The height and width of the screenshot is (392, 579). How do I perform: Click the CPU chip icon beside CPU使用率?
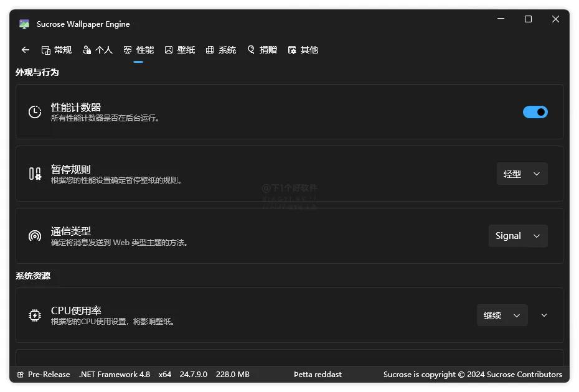coord(34,315)
